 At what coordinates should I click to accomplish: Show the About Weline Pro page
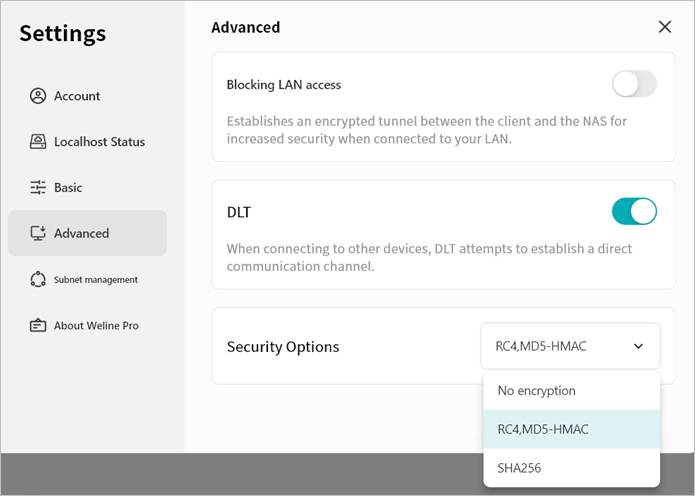(x=97, y=325)
